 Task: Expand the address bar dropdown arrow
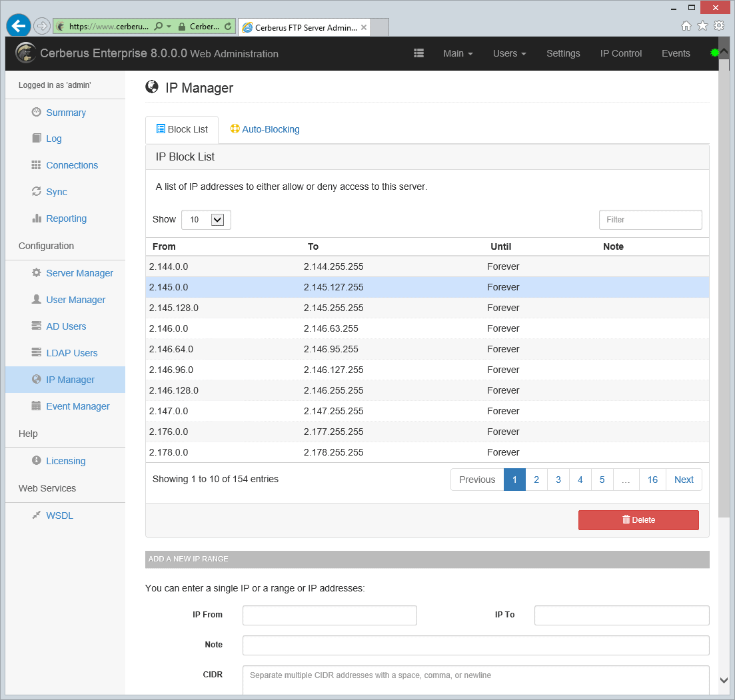[169, 26]
